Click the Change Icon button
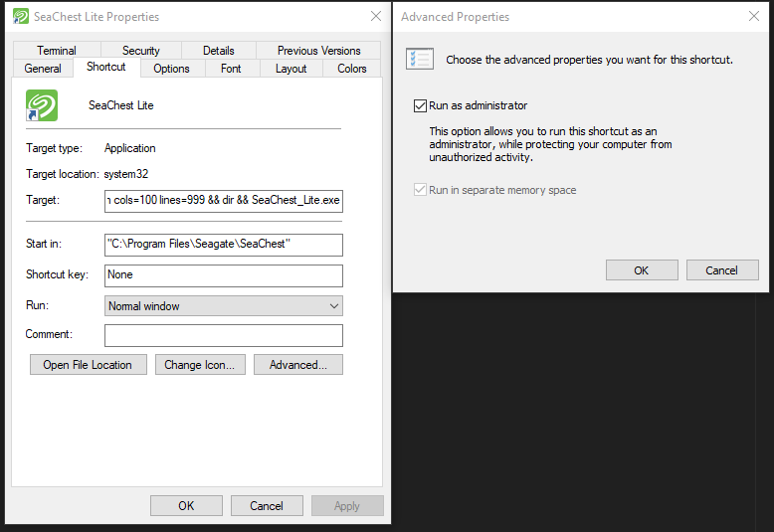Image resolution: width=774 pixels, height=532 pixels. pos(200,365)
